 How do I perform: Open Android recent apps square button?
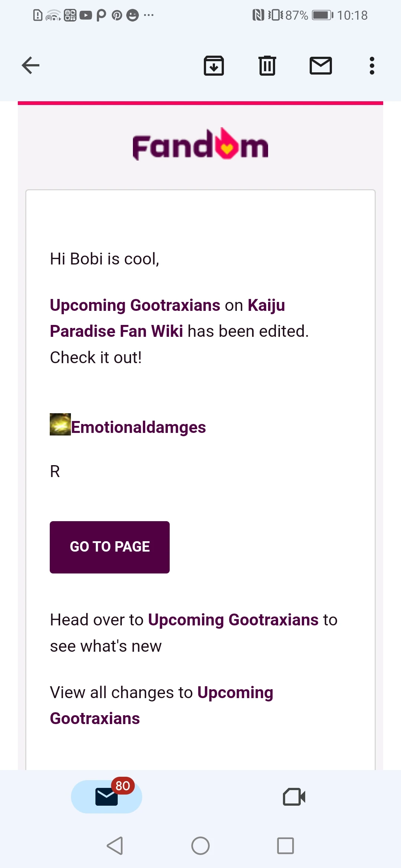click(285, 846)
